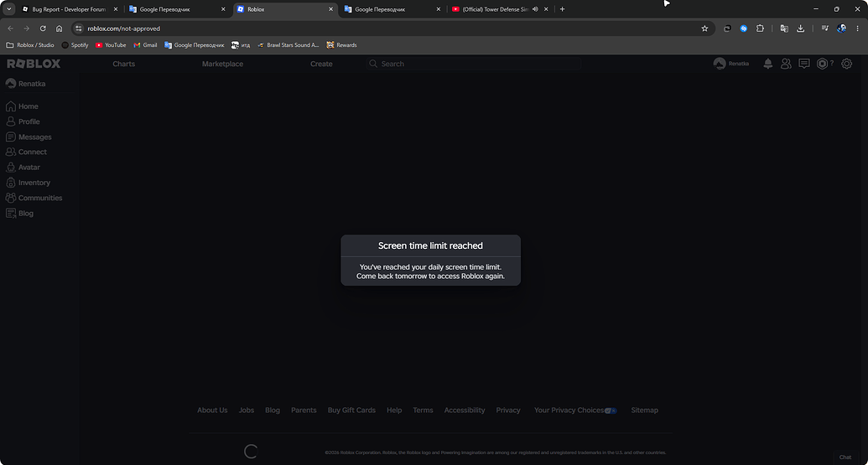Open the Roblox settings gear
This screenshot has height=465, width=868.
tap(846, 64)
